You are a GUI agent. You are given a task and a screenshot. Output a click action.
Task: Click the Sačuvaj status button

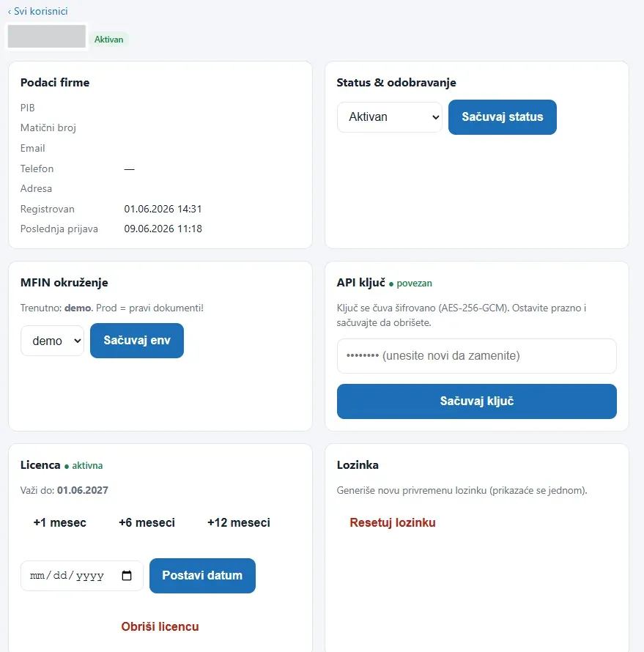(502, 117)
